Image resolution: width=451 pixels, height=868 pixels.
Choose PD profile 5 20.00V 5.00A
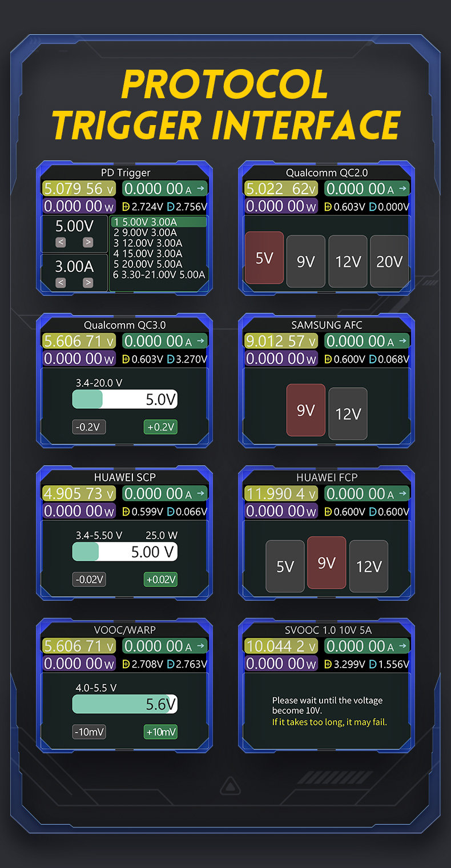point(148,264)
